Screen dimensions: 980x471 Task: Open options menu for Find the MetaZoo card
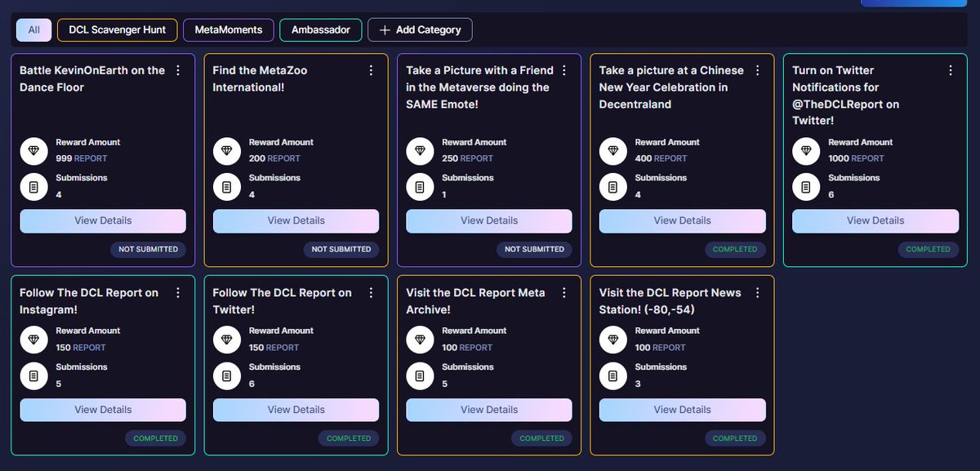click(372, 71)
